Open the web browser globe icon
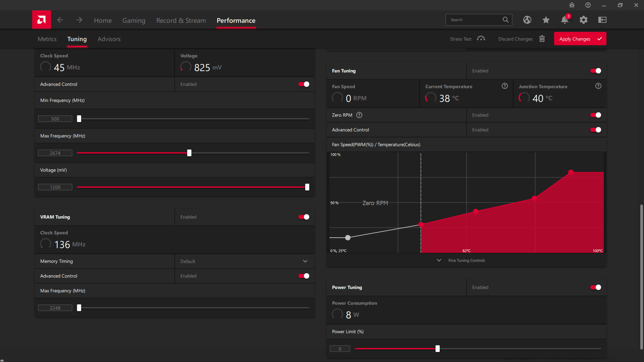This screenshot has height=362, width=644. [x=527, y=20]
